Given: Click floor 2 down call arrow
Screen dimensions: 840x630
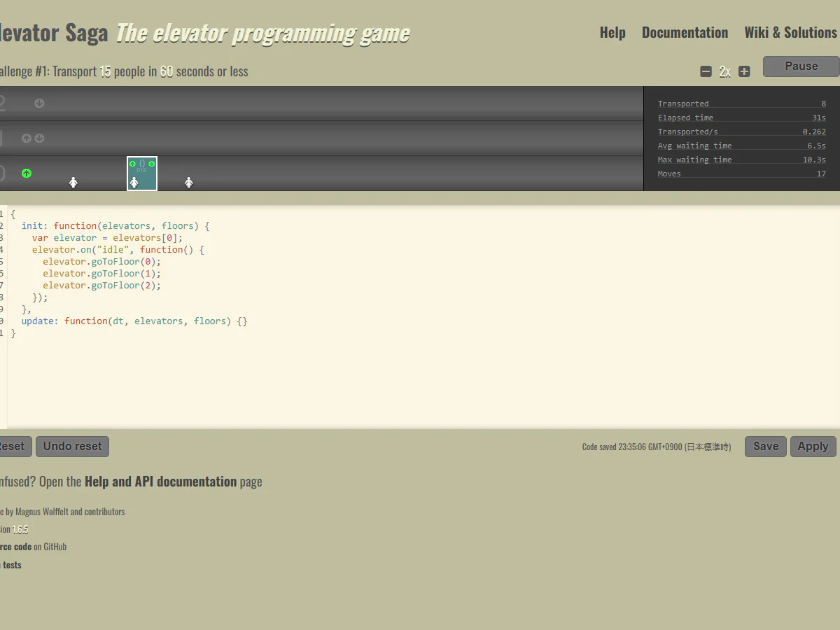Looking at the screenshot, I should point(40,104).
